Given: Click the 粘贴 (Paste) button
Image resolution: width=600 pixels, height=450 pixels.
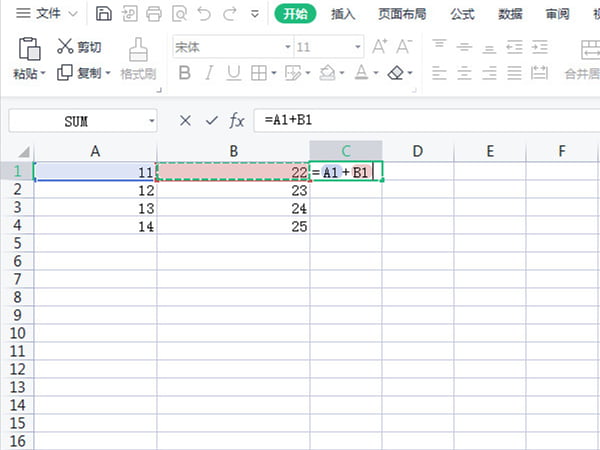Looking at the screenshot, I should point(29,73).
